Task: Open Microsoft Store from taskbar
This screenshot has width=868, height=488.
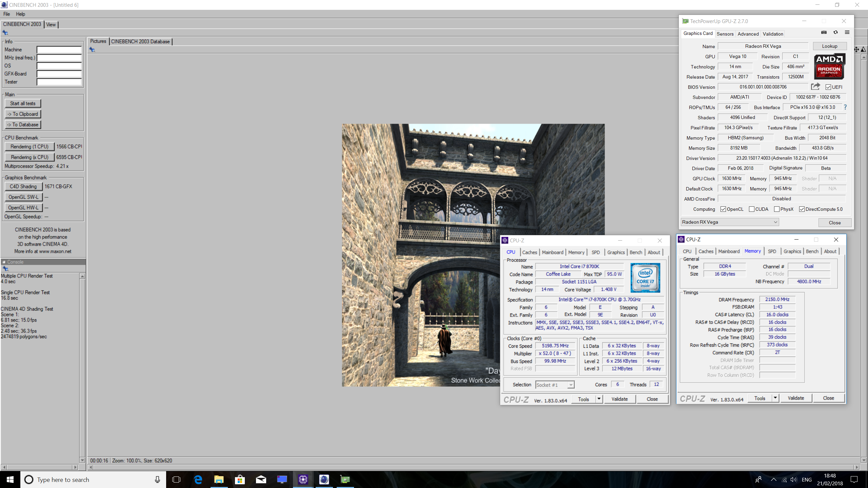Action: pyautogui.click(x=240, y=480)
